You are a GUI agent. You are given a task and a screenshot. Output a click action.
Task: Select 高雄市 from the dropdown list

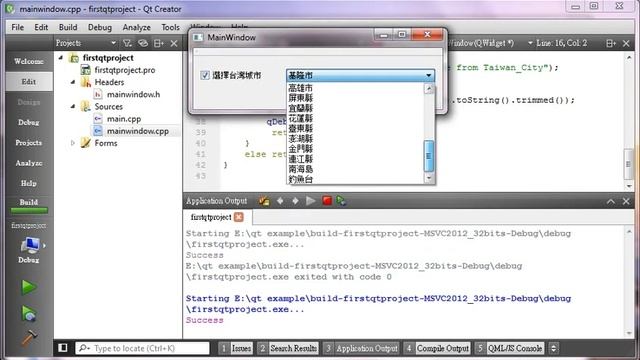355,88
